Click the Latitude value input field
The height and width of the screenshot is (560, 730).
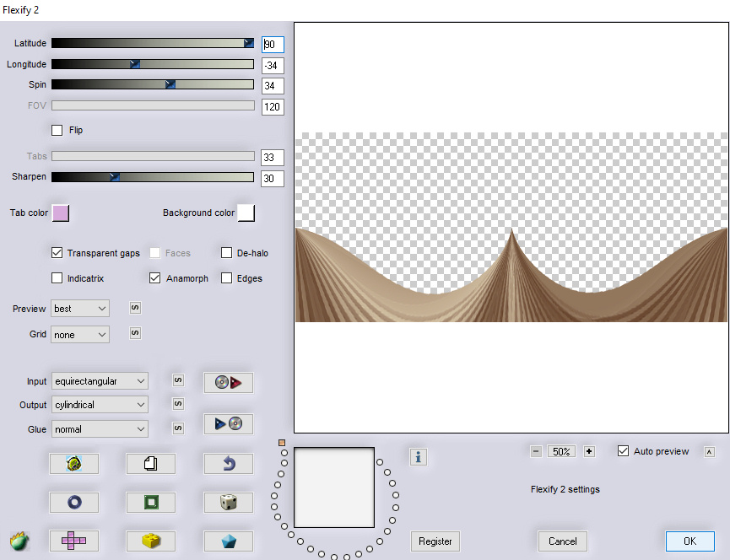pyautogui.click(x=273, y=45)
